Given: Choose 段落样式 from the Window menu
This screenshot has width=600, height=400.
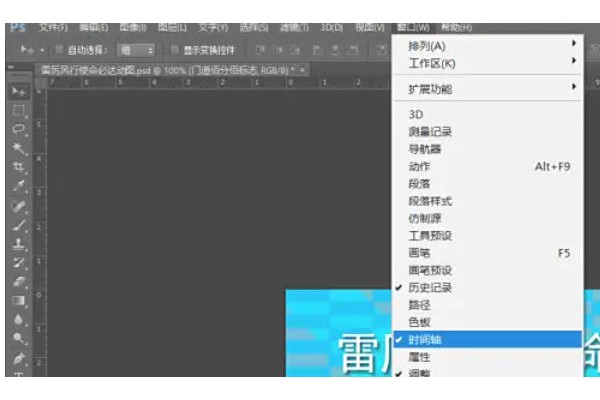Looking at the screenshot, I should pos(488,201).
